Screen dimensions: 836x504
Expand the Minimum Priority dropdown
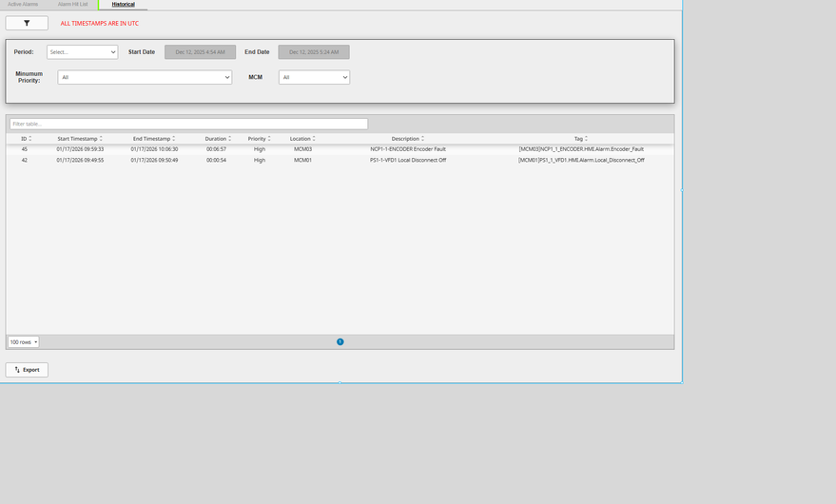pyautogui.click(x=145, y=77)
